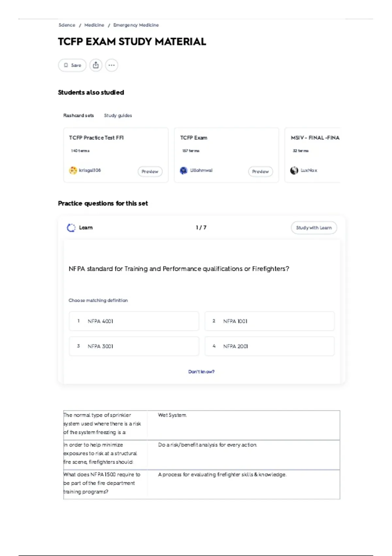The image size is (392, 556).
Task: Click Lillohmwal user avatar
Action: (184, 170)
